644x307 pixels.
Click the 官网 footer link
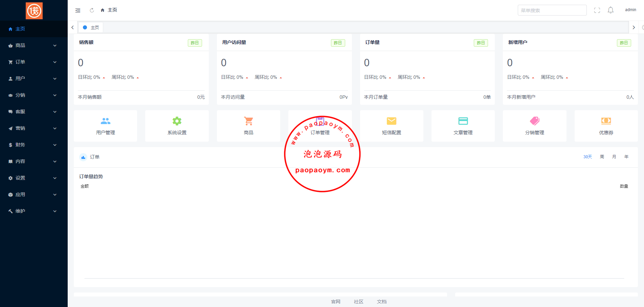pos(336,302)
